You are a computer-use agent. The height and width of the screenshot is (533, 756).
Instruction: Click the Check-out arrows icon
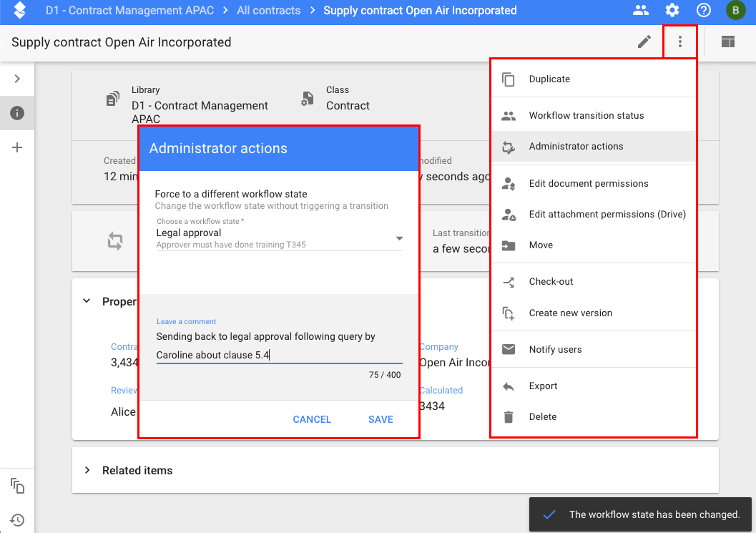click(x=509, y=282)
